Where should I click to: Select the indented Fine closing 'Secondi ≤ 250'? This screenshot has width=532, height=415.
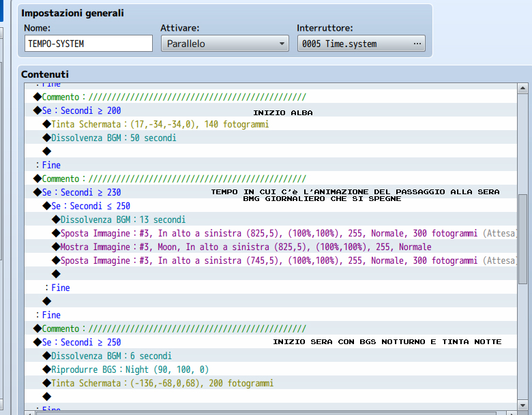(271, 288)
